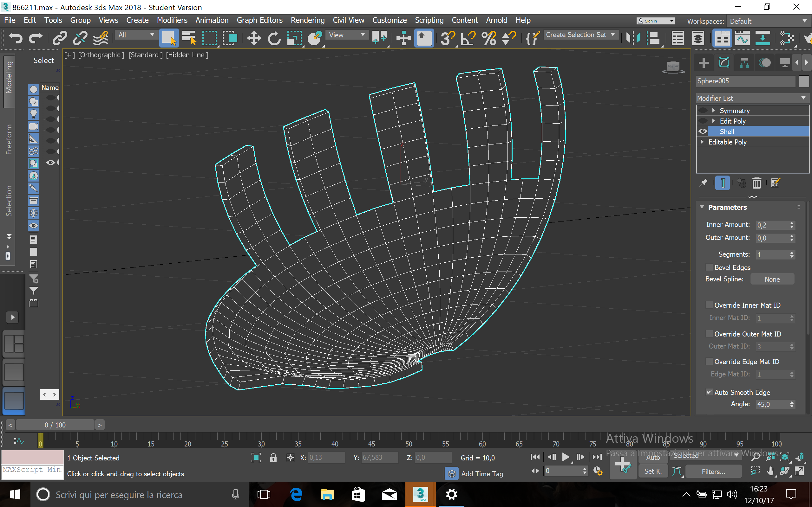Uncheck Auto Smooth Edge
The image size is (812, 507).
click(x=709, y=392)
